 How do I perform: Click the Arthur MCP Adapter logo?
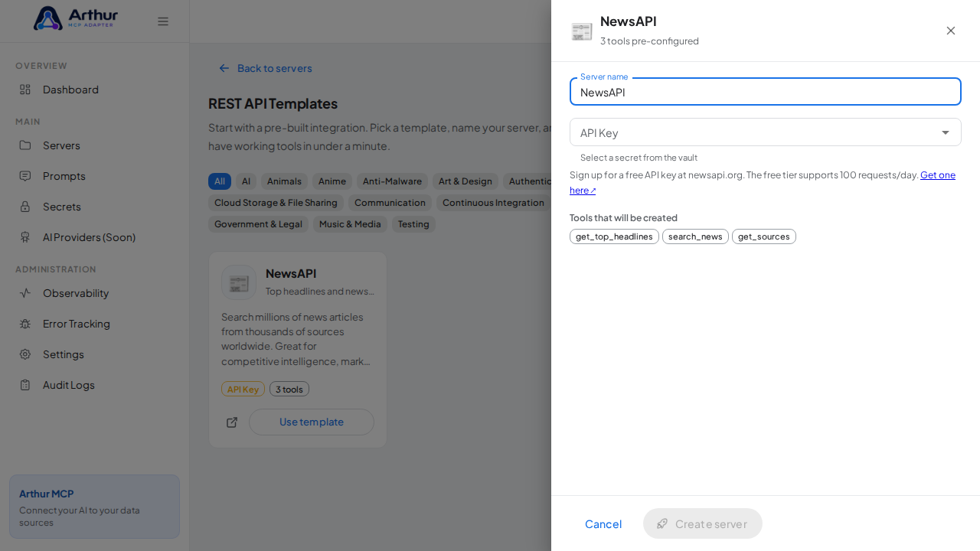76,18
